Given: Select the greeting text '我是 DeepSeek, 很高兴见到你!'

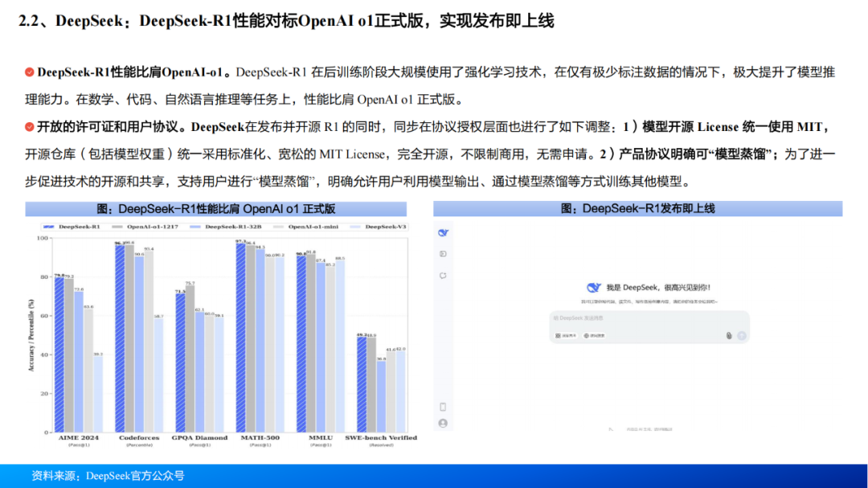Looking at the screenshot, I should (658, 288).
